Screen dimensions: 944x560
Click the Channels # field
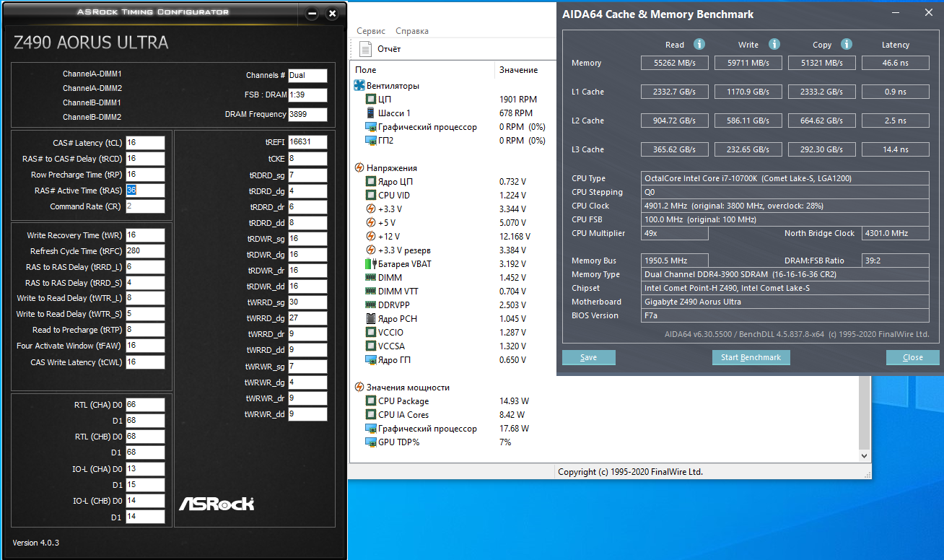coord(307,76)
